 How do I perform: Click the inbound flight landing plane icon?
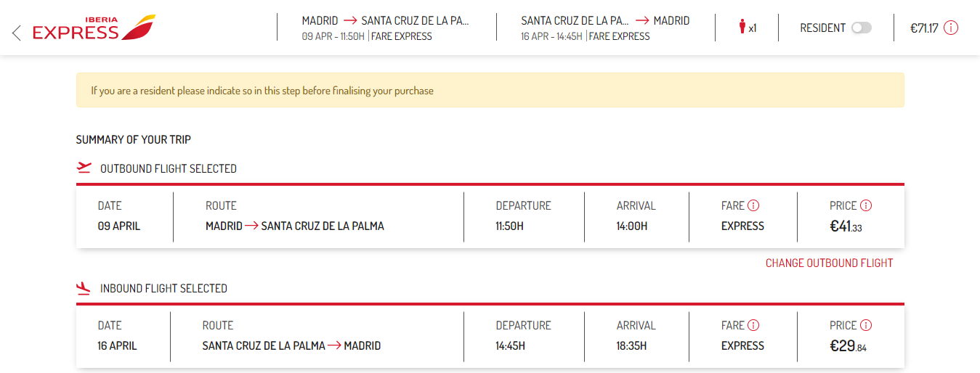84,288
